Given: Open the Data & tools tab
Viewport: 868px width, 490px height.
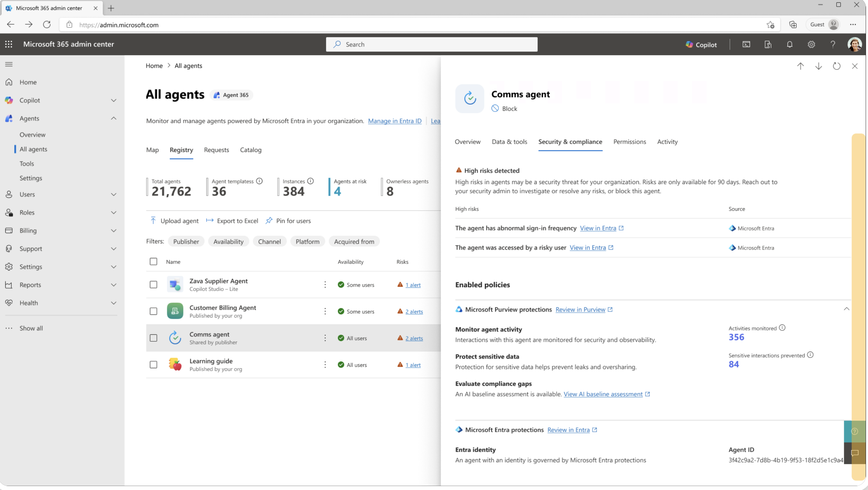Looking at the screenshot, I should [509, 142].
